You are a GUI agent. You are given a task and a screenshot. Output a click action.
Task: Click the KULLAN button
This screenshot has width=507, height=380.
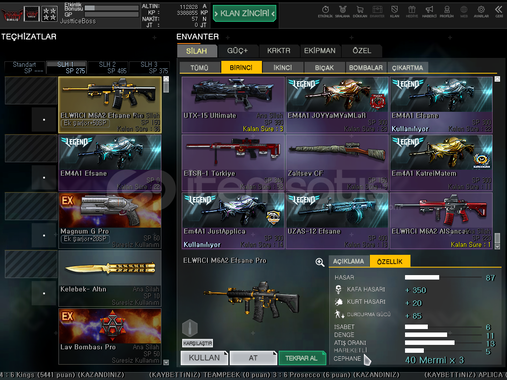click(204, 358)
